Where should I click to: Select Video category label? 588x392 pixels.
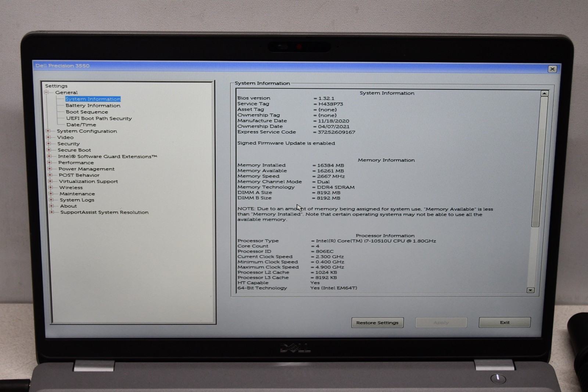point(65,137)
